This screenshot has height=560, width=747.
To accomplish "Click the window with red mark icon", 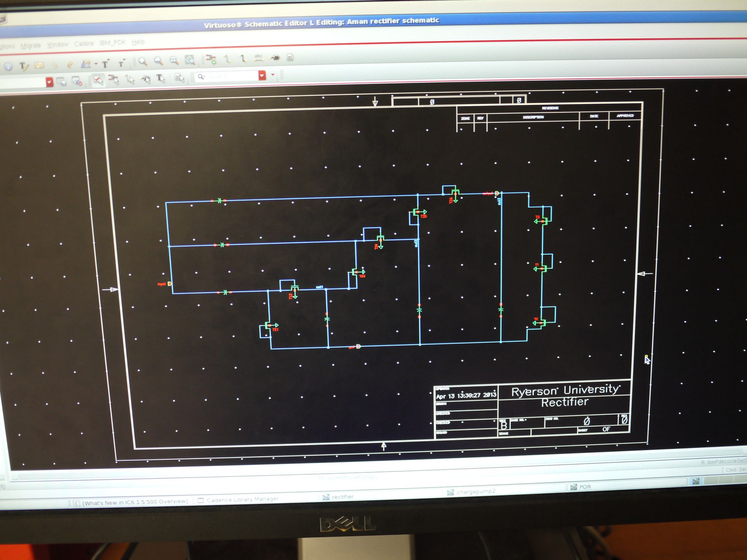I will click(77, 81).
